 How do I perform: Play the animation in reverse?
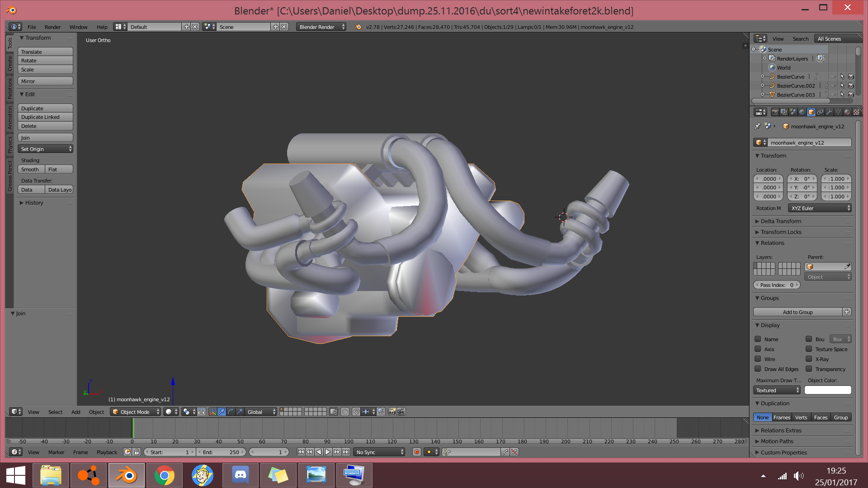point(319,452)
